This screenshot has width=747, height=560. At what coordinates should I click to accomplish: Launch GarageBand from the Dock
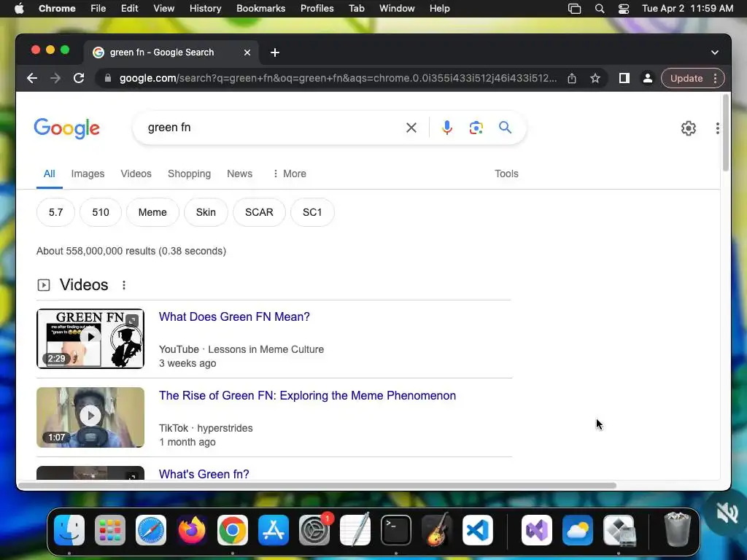coord(437,530)
